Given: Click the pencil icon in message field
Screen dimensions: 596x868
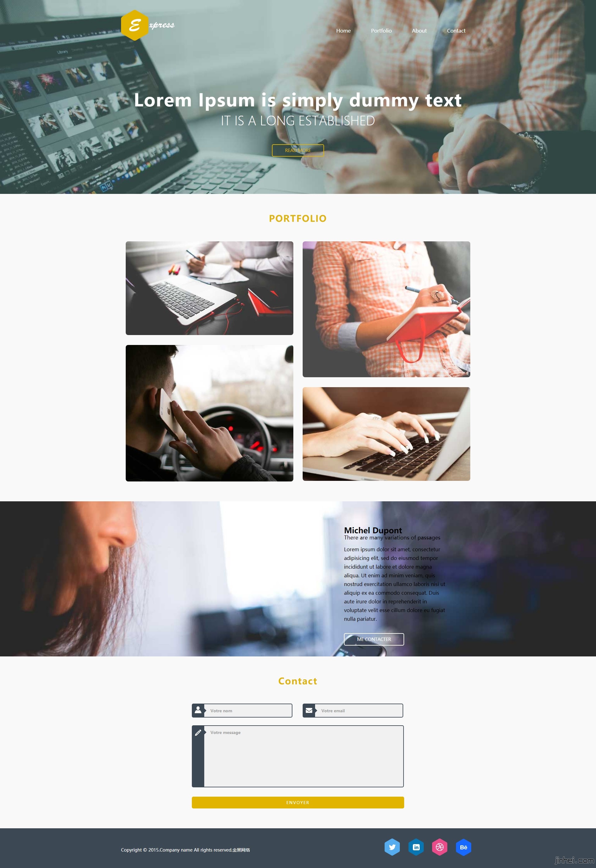Looking at the screenshot, I should point(197,733).
